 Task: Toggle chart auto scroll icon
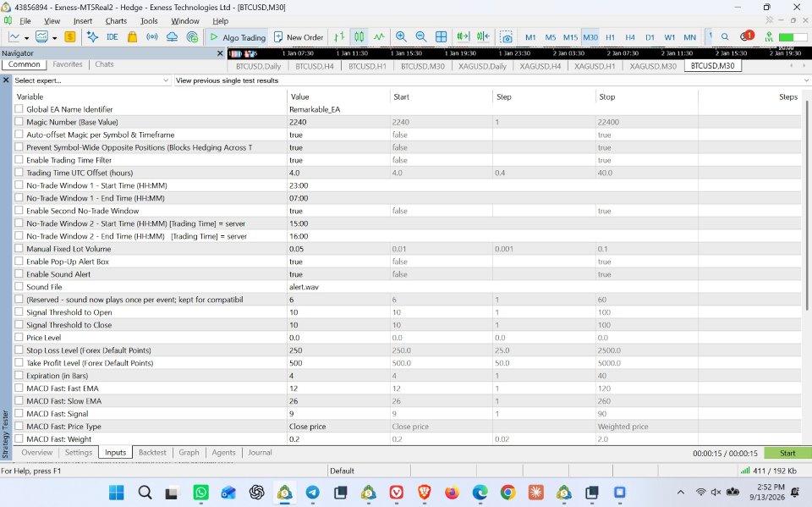click(463, 36)
